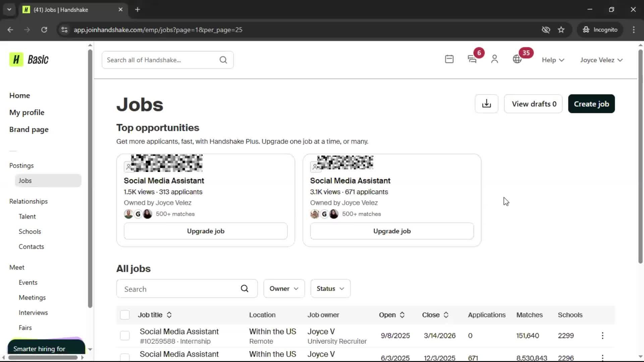Viewport: 644px width, 362px height.
Task: Open the calendar icon in header
Action: [x=449, y=59]
